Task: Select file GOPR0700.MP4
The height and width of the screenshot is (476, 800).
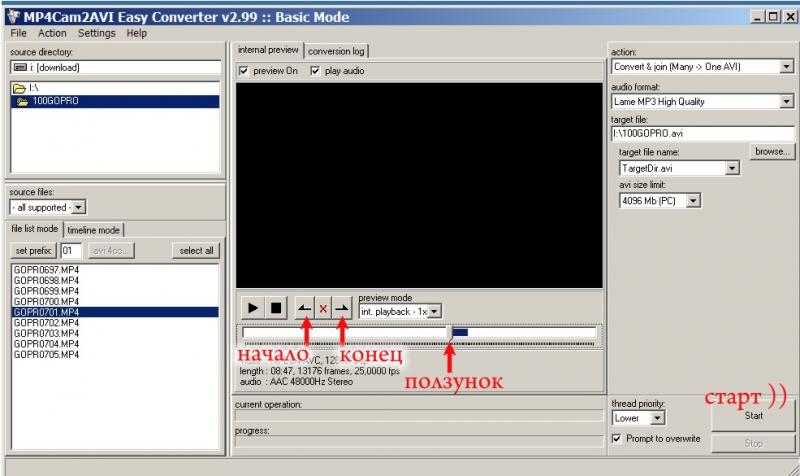Action: coord(115,302)
